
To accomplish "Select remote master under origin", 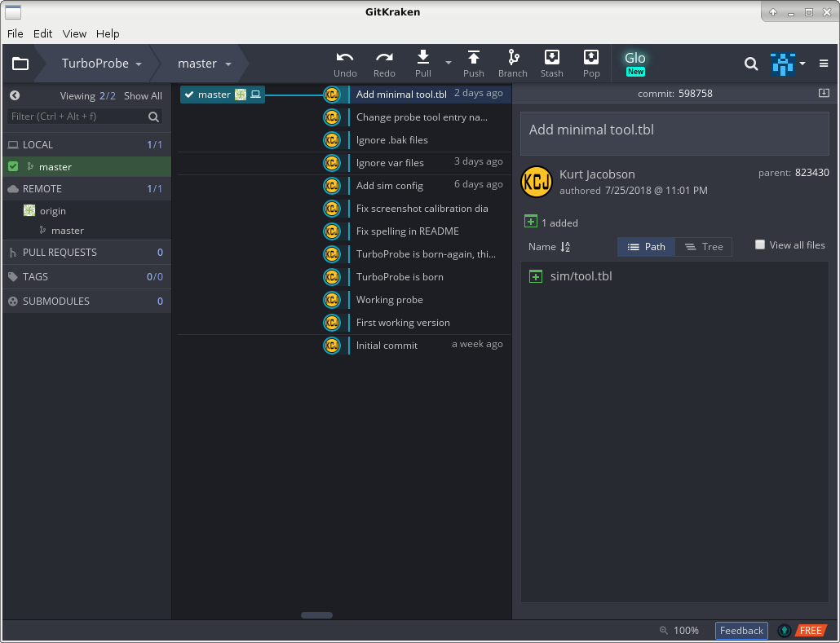I will coord(68,231).
